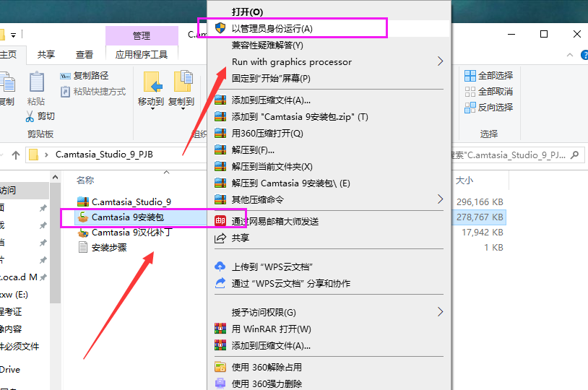Click the 360 folder icon beside 使用 360解除占用
Screen dimensions: 588x390
tap(220, 367)
